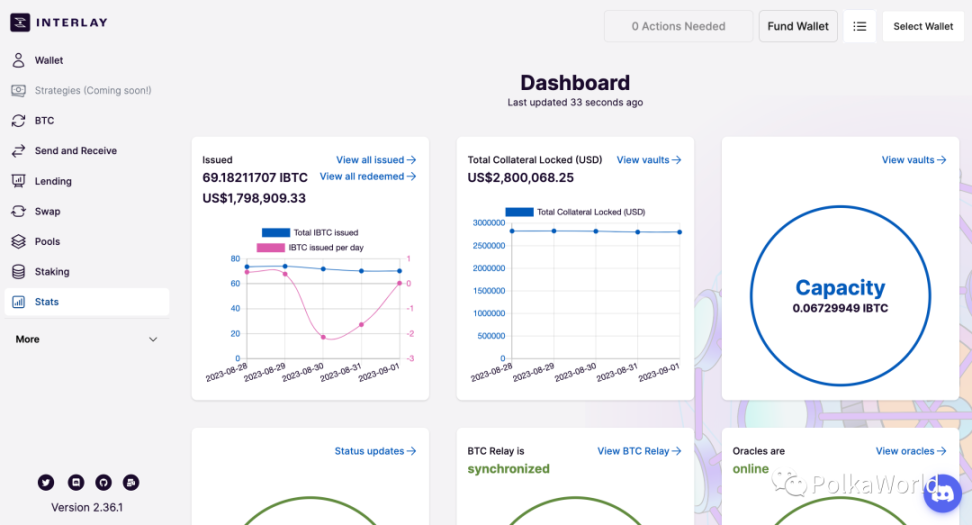This screenshot has width=972, height=525.
Task: Click the Strategies (Coming soon!) item
Action: [x=87, y=90]
